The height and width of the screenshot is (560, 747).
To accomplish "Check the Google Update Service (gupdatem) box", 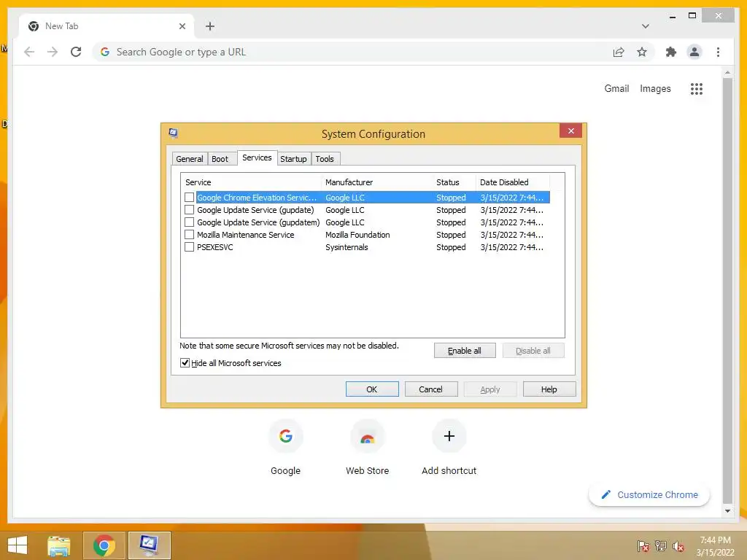I will [189, 222].
